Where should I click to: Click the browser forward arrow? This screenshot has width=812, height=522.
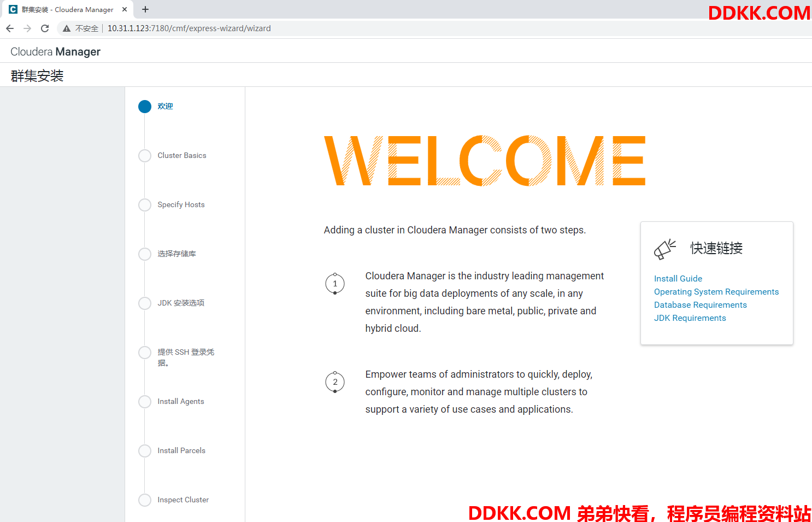pos(27,28)
